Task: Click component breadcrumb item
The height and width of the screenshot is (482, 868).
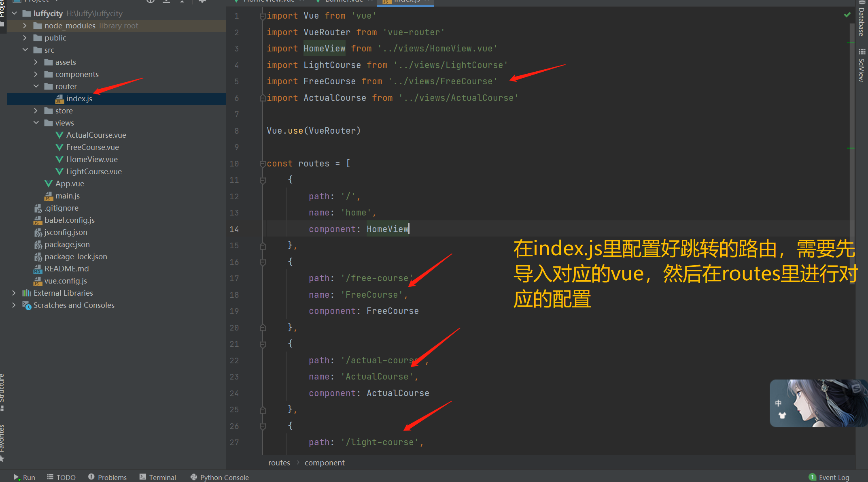Action: pyautogui.click(x=325, y=463)
